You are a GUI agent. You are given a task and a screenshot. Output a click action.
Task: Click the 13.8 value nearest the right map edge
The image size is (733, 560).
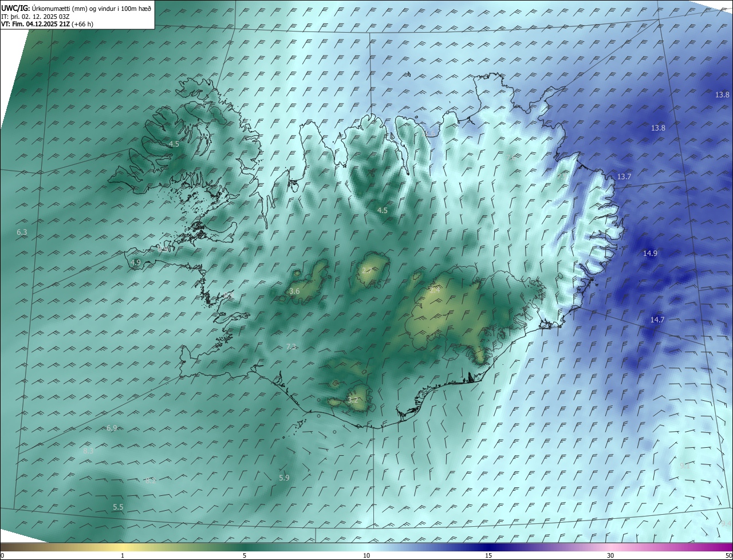(722, 95)
